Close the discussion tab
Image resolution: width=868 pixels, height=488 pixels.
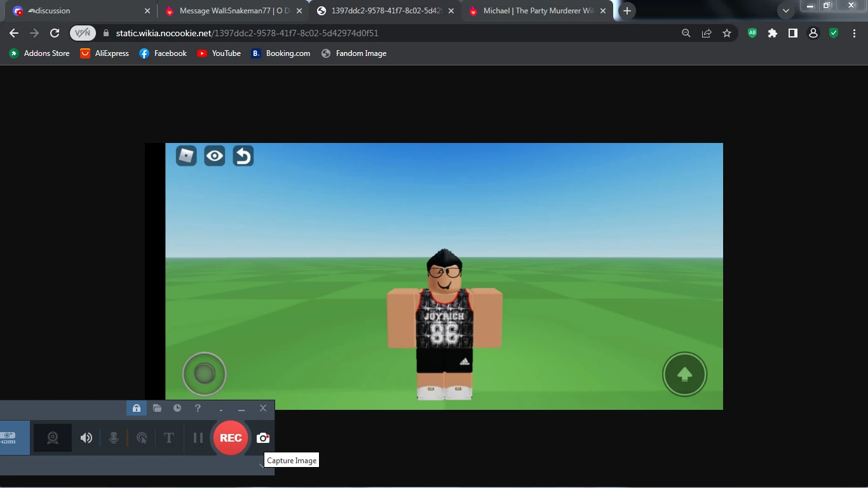tap(147, 11)
